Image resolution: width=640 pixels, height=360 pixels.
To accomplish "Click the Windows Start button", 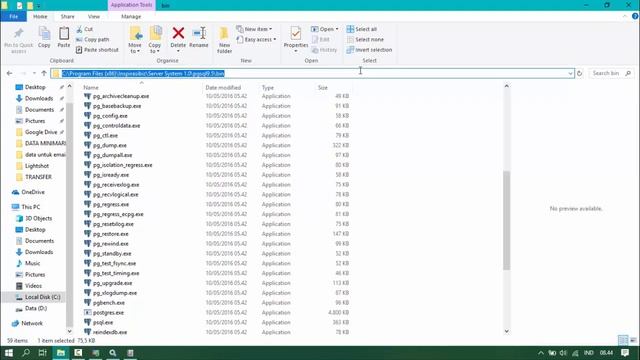I will coord(9,353).
